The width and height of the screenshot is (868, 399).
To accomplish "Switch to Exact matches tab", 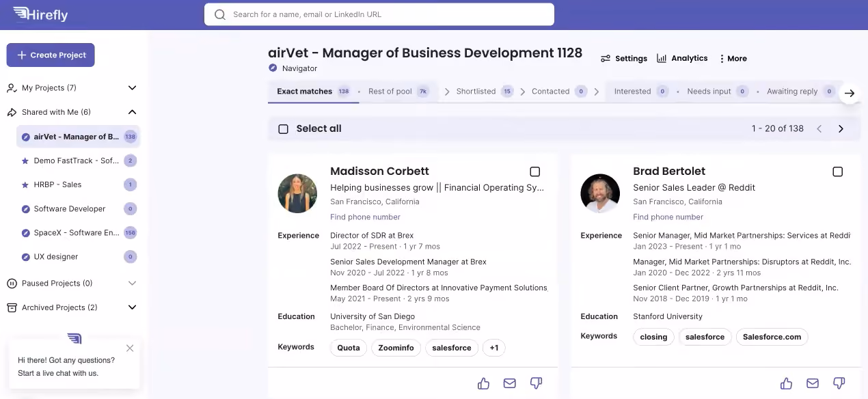I will (313, 92).
